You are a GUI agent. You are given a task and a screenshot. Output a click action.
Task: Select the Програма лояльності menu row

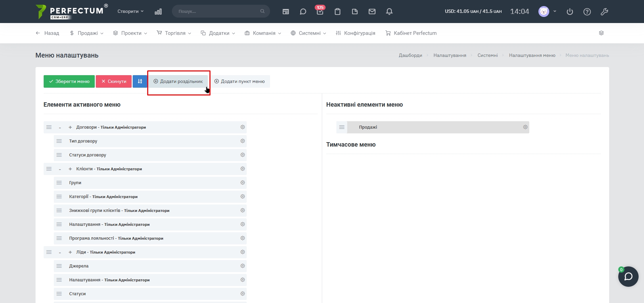(x=150, y=238)
